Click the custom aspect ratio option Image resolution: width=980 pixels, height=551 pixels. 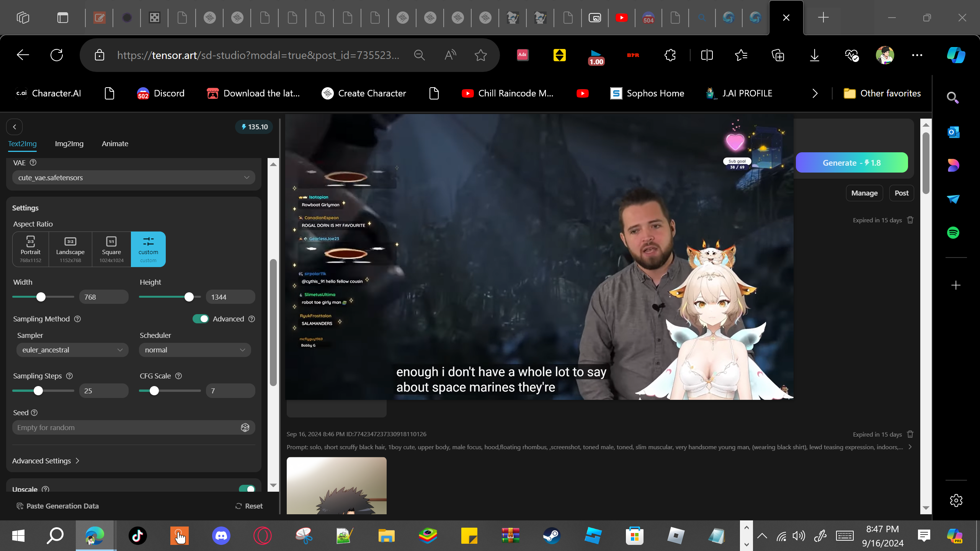pos(148,249)
